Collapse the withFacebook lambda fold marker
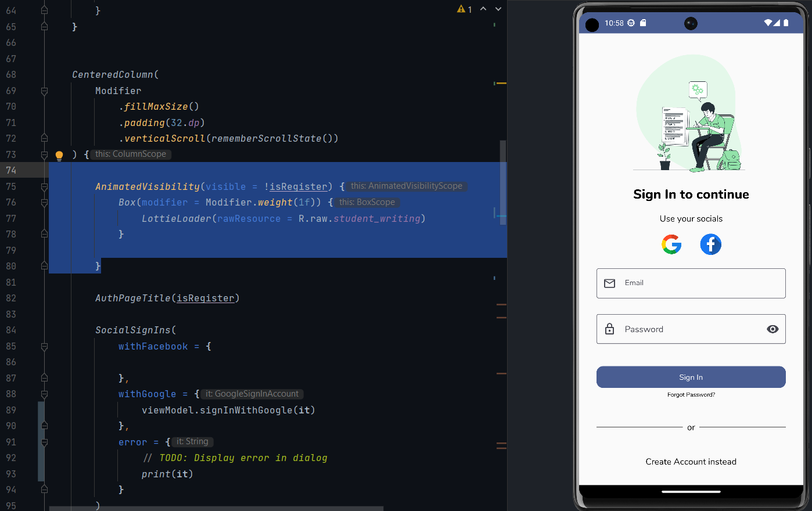The image size is (812, 511). tap(45, 347)
